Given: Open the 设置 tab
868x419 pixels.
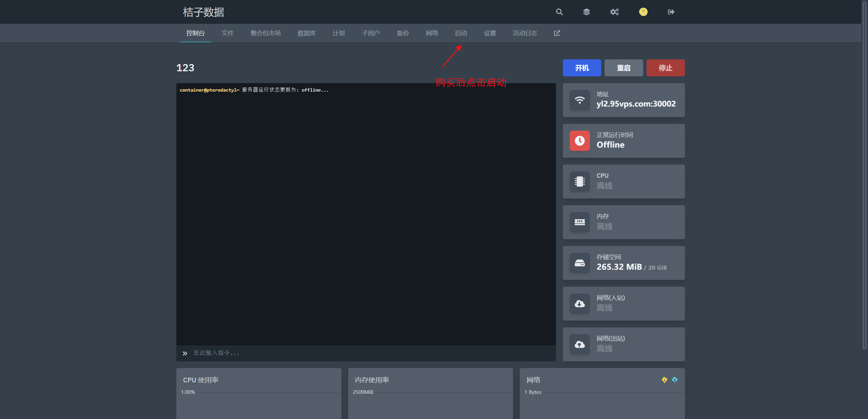Looking at the screenshot, I should tap(490, 33).
